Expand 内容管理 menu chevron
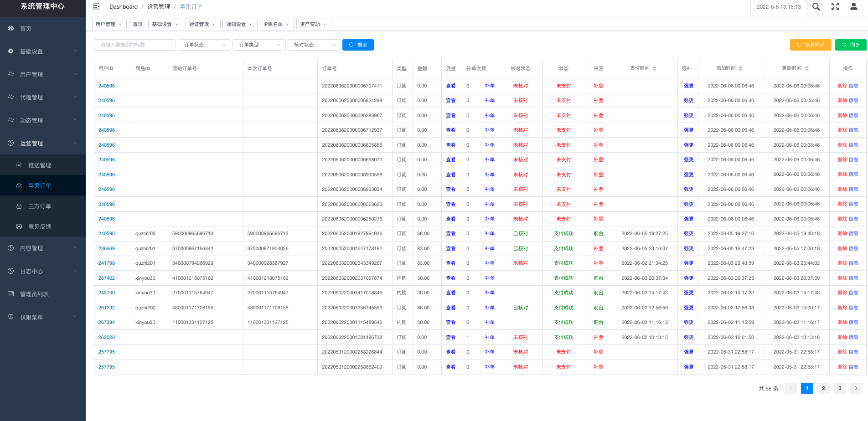This screenshot has width=868, height=421. tap(75, 248)
